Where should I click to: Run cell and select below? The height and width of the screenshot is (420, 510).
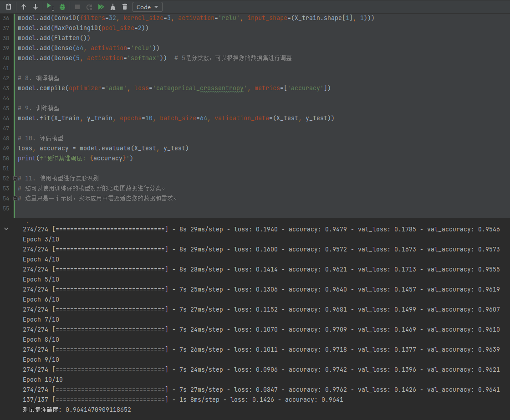point(51,7)
